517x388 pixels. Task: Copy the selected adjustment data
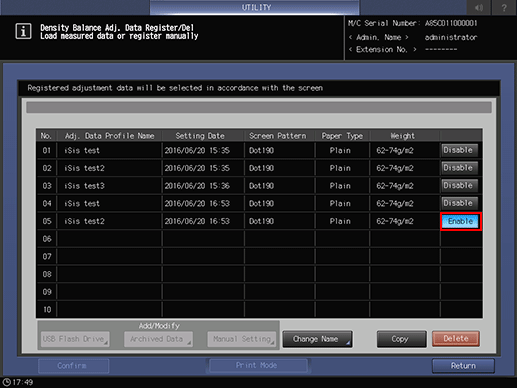(401, 339)
